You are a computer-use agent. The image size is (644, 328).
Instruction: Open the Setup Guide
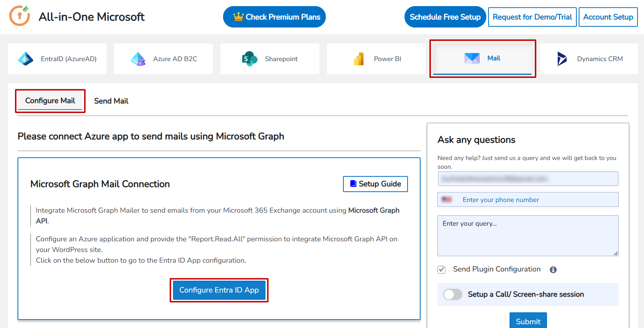[x=375, y=184]
